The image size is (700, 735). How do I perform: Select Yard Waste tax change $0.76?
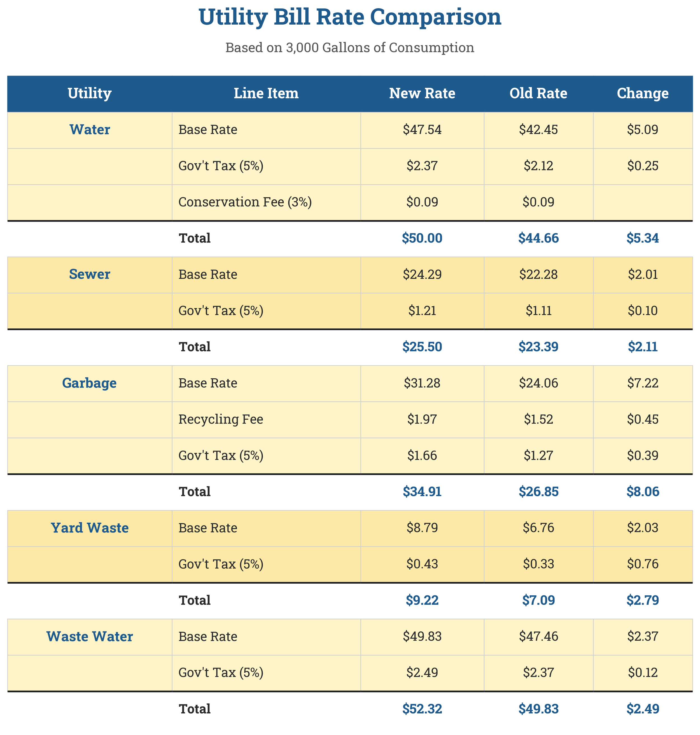coord(643,564)
